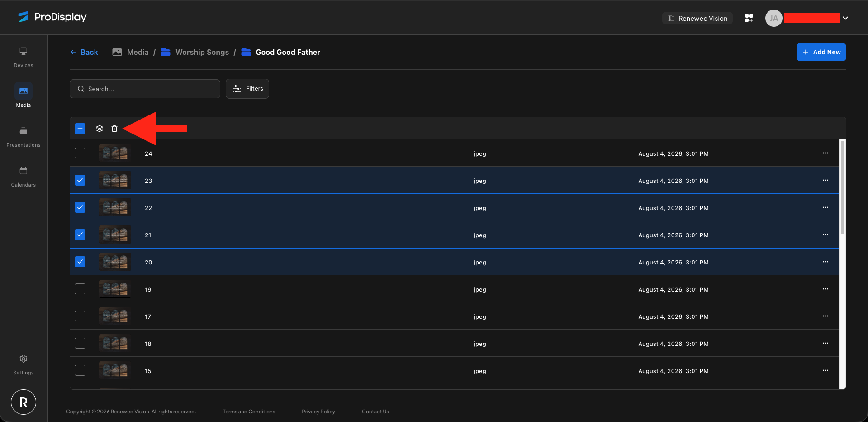
Task: Open Terms and Conditions link
Action: click(249, 412)
